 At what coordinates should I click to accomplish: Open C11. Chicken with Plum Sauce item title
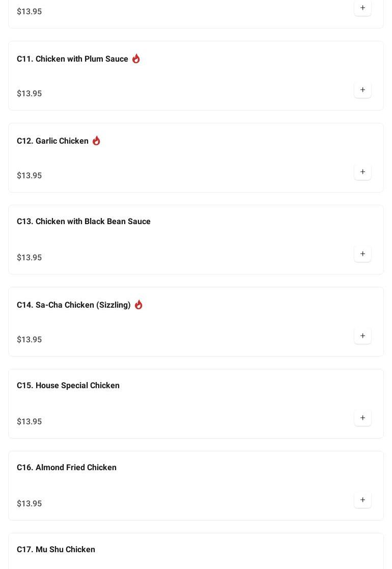click(x=72, y=59)
